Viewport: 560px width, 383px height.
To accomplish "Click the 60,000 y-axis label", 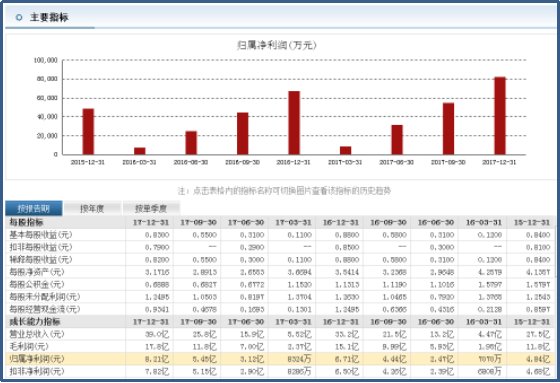I will pyautogui.click(x=47, y=98).
